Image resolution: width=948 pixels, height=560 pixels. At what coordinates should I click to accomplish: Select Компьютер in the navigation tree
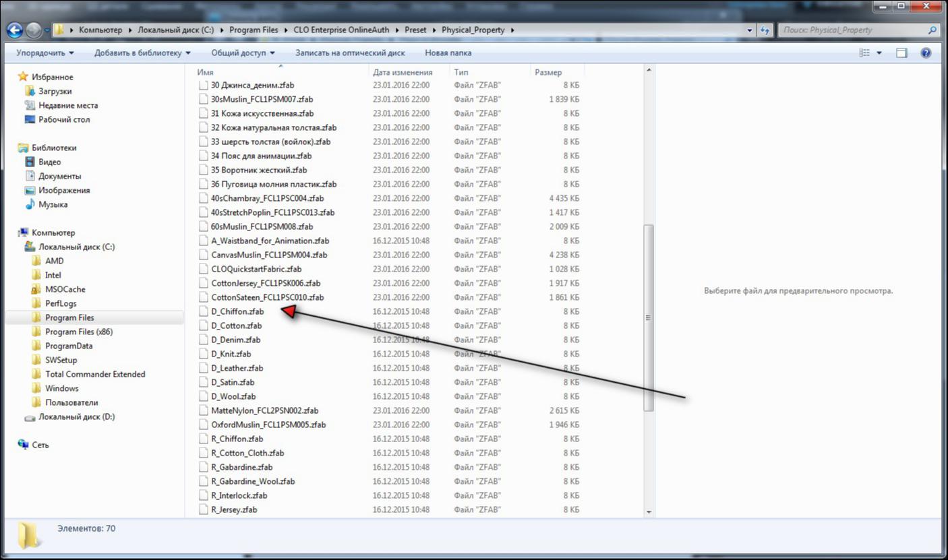pyautogui.click(x=55, y=232)
